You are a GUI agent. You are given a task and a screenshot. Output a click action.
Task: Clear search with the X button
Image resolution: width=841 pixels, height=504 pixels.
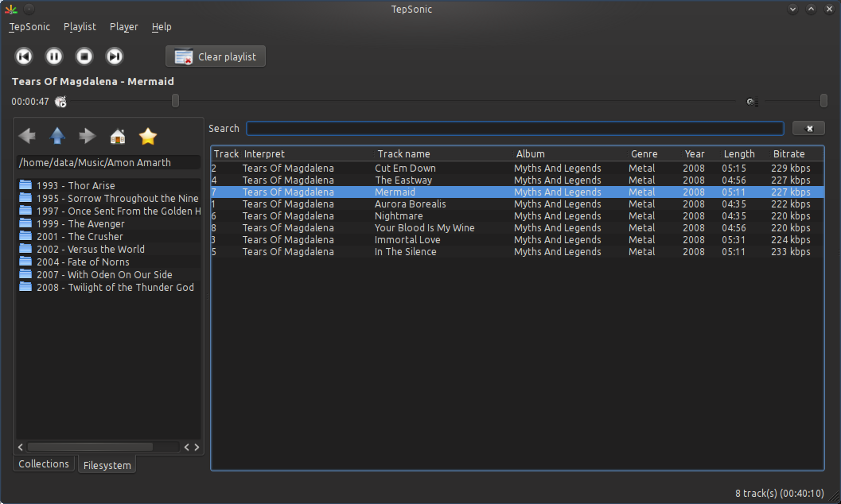tap(809, 129)
